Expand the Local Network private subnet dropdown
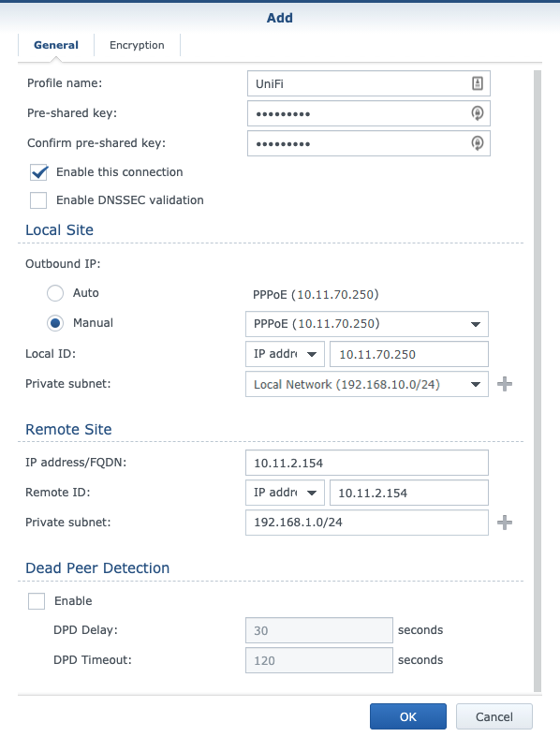Viewport: 560px width, 737px height. coord(367,384)
